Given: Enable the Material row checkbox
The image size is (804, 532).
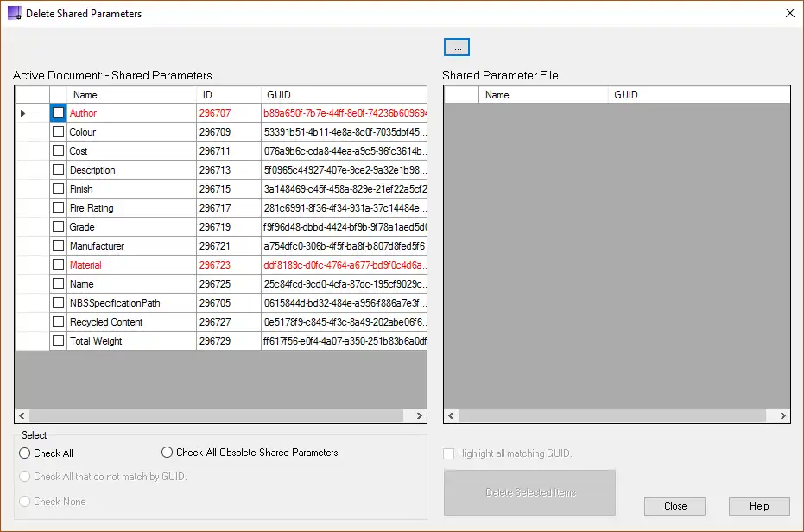Looking at the screenshot, I should click(x=58, y=265).
